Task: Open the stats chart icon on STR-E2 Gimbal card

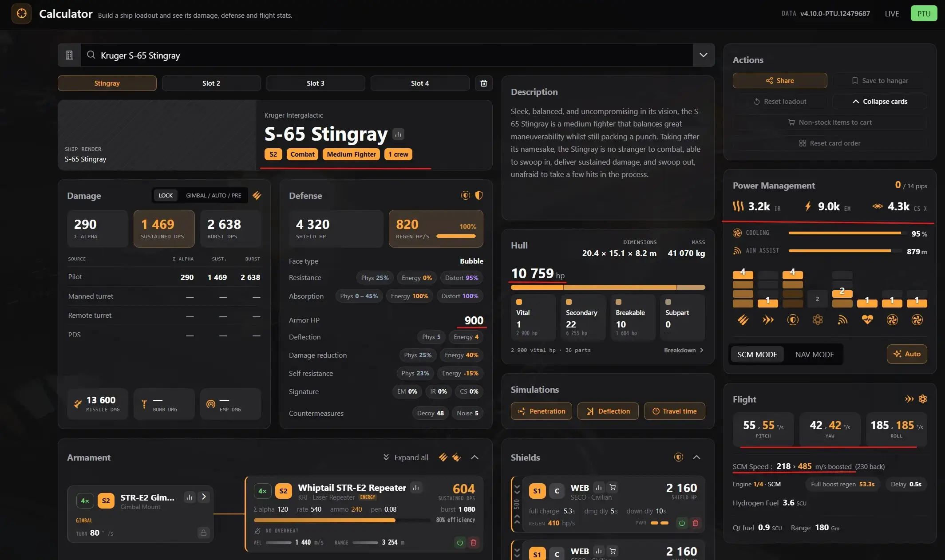Action: (190, 497)
